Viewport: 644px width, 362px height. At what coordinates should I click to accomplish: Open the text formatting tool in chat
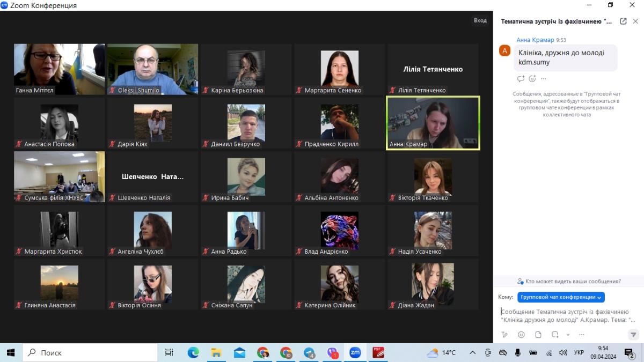[504, 335]
